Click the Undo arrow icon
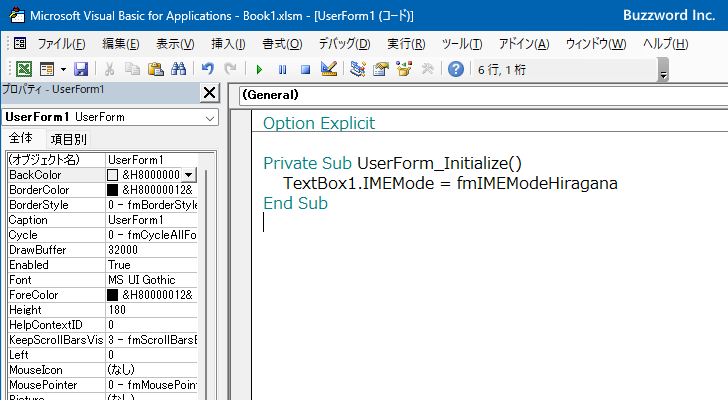This screenshot has width=728, height=400. coord(208,69)
